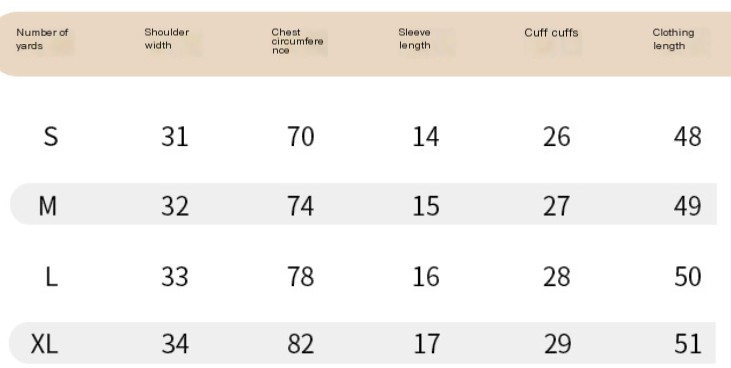Select chest circumference value 74

coord(301,206)
